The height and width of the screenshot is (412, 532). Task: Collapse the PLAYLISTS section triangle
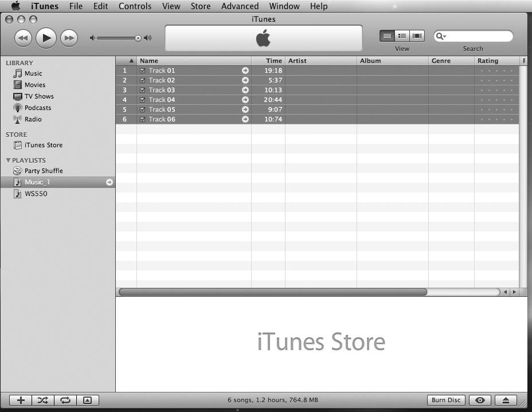click(8, 160)
